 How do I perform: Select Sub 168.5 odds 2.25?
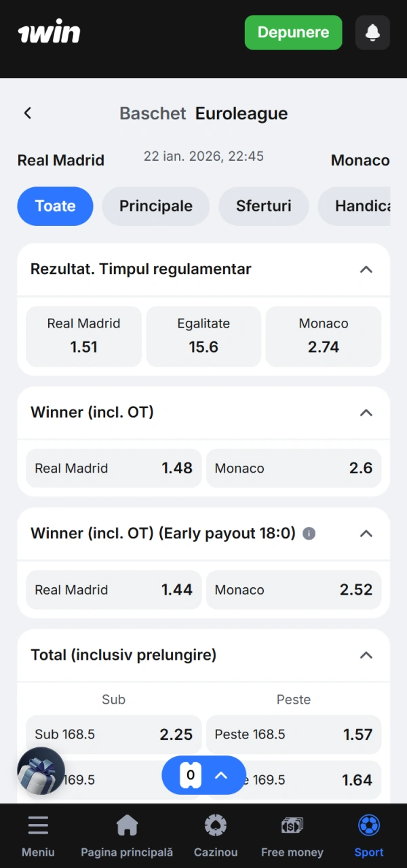(113, 734)
